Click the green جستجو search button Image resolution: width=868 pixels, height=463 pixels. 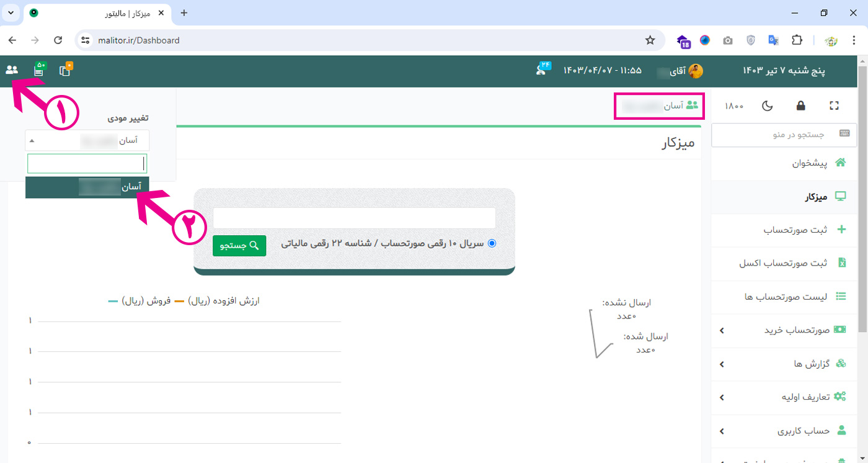[239, 246]
